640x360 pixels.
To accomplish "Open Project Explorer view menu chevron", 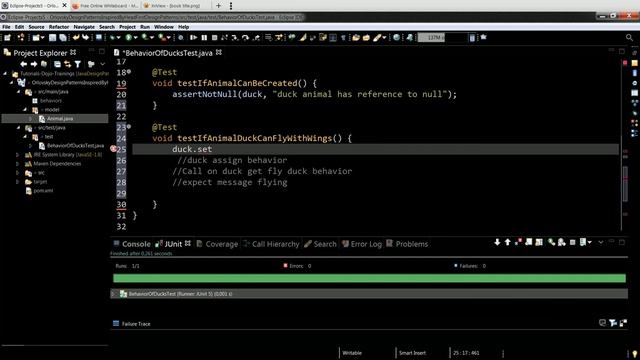I will 102,64.
